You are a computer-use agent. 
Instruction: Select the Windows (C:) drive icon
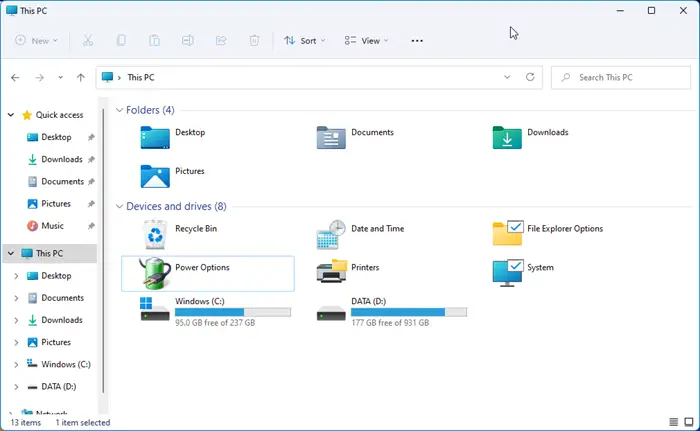click(155, 309)
